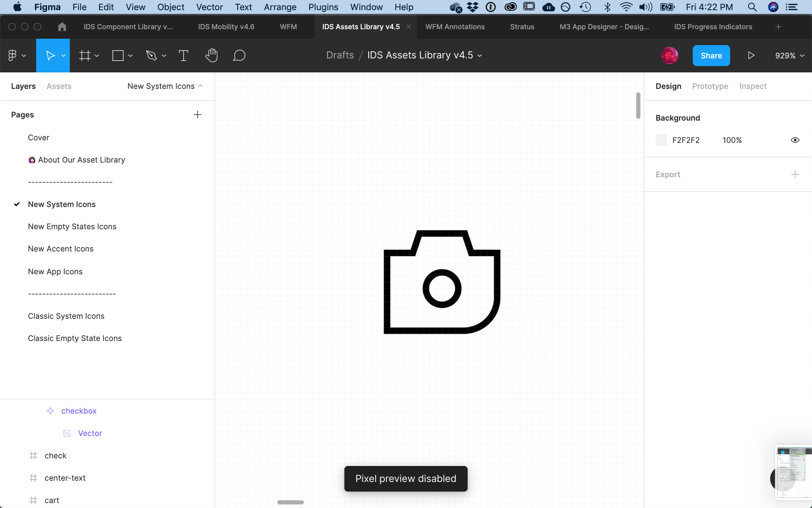The height and width of the screenshot is (508, 812).
Task: Open the main menu dropdown arrow
Action: (24, 56)
